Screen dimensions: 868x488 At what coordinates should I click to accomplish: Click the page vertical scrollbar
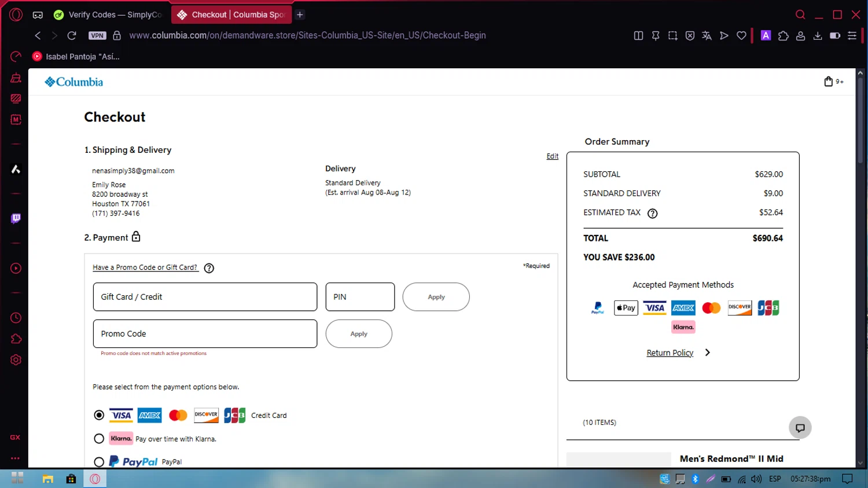pyautogui.click(x=860, y=120)
